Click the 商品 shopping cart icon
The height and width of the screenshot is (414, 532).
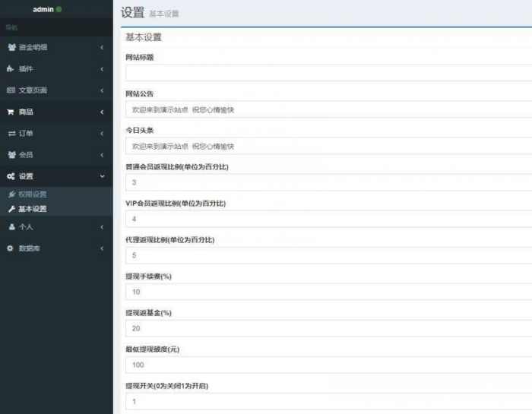tap(11, 112)
